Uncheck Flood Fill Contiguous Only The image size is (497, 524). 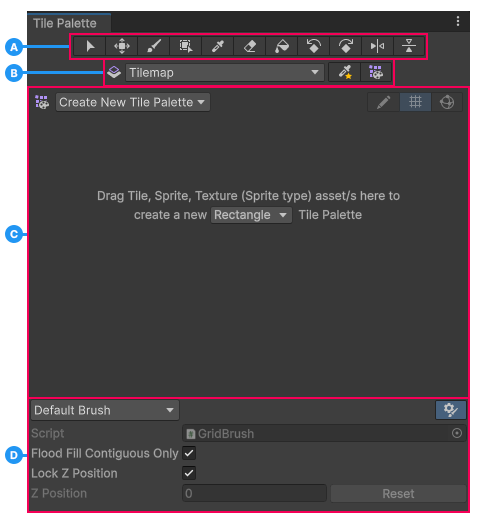[189, 453]
